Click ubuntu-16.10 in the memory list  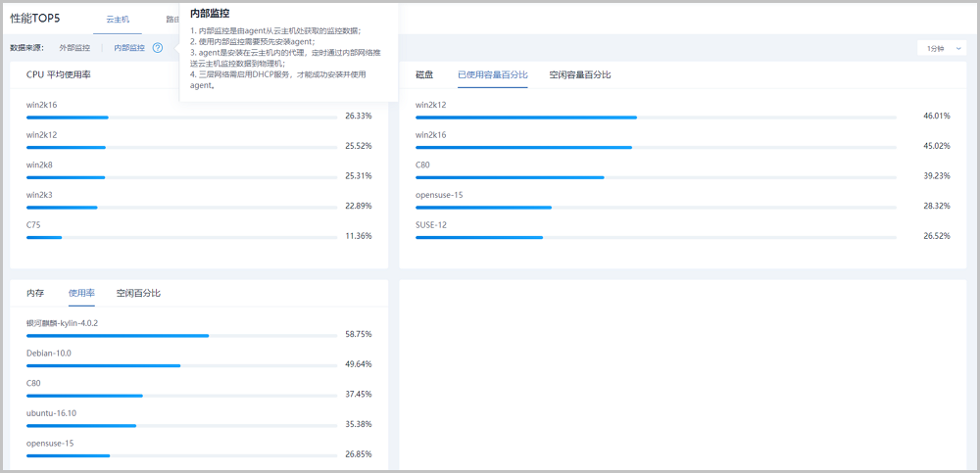click(x=51, y=412)
